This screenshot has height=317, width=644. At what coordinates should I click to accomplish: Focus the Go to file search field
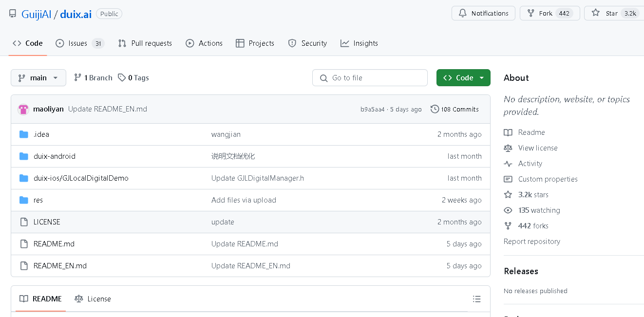pyautogui.click(x=370, y=78)
